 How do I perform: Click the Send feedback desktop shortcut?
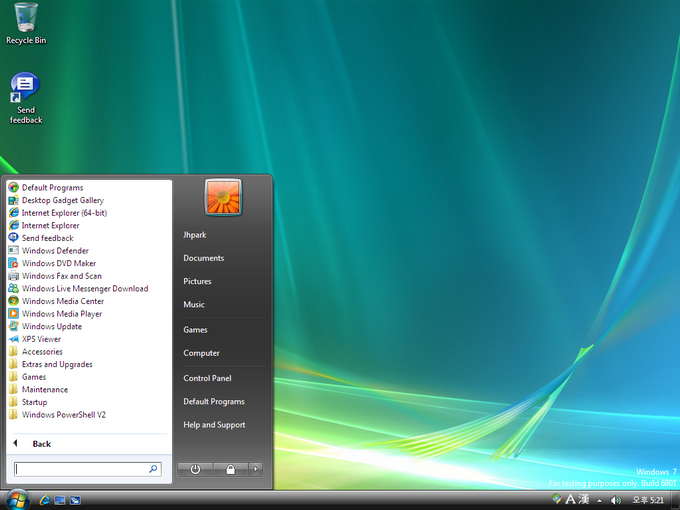click(x=26, y=98)
